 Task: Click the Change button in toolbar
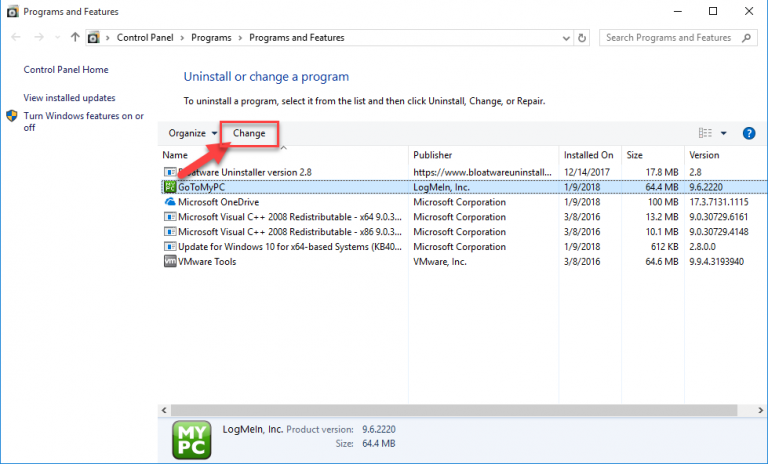[249, 133]
